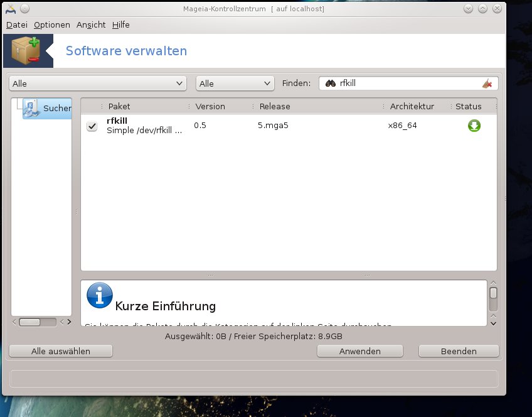Clear the search field with broom icon

point(487,83)
